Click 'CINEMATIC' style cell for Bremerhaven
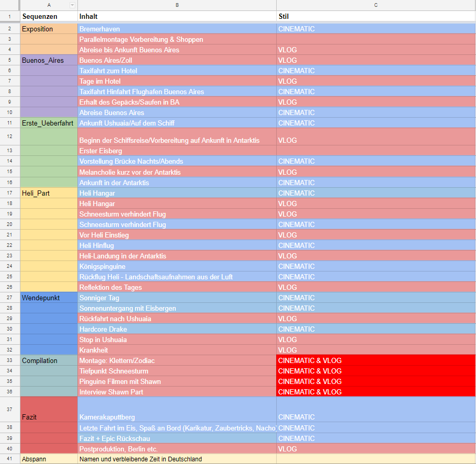Image resolution: width=476 pixels, height=464 pixels. coord(376,29)
